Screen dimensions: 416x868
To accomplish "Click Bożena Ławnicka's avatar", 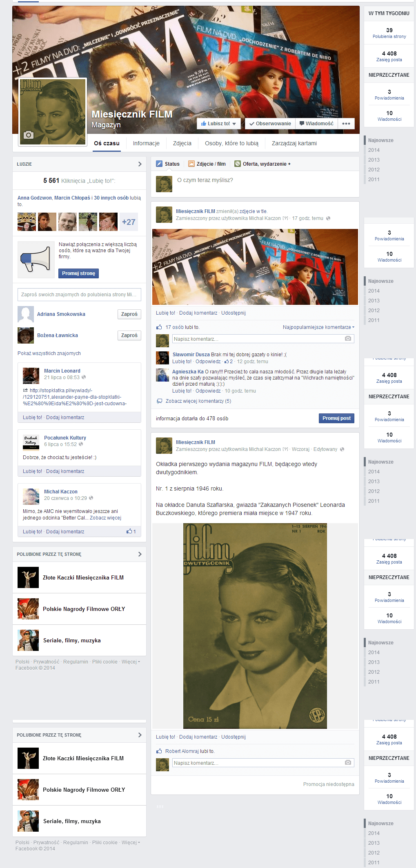I will 26,335.
